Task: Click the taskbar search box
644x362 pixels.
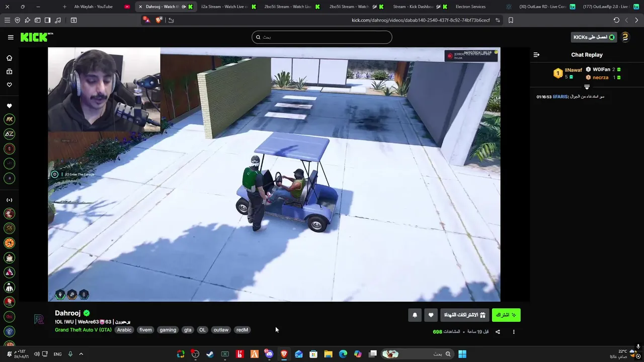Action: click(x=418, y=354)
